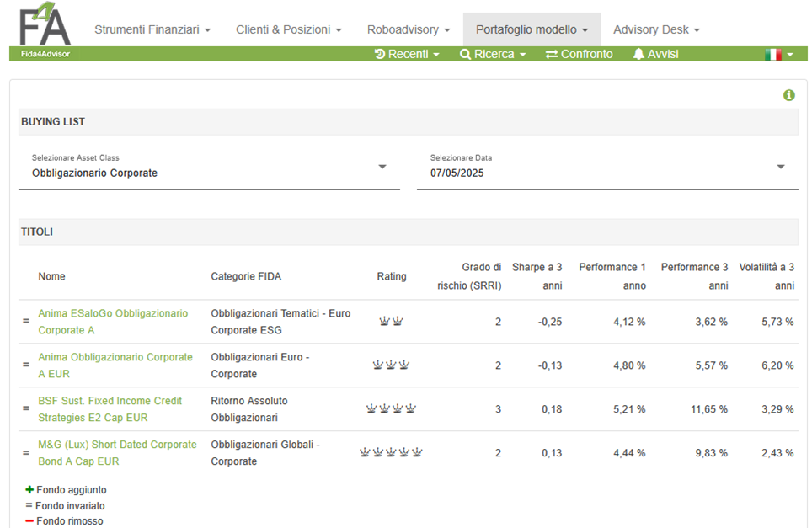Click the Fida4Advisor logo
812x528 pixels.
pos(45,31)
